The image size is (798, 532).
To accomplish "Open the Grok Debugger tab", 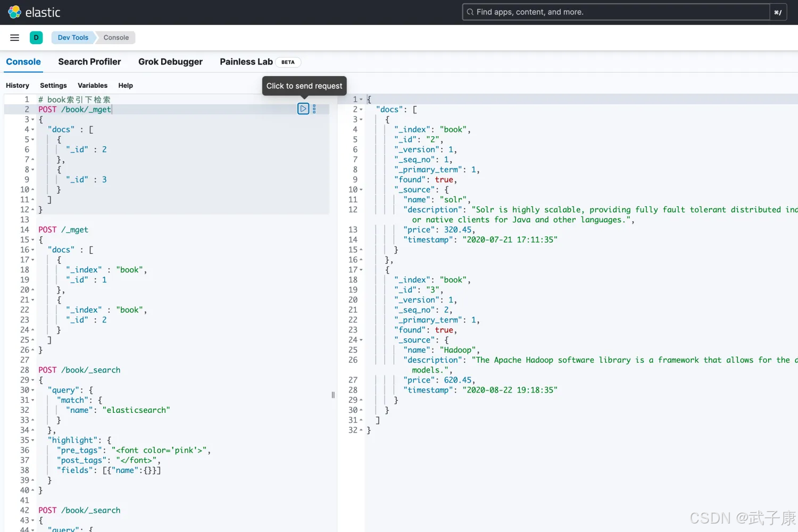I will point(170,62).
